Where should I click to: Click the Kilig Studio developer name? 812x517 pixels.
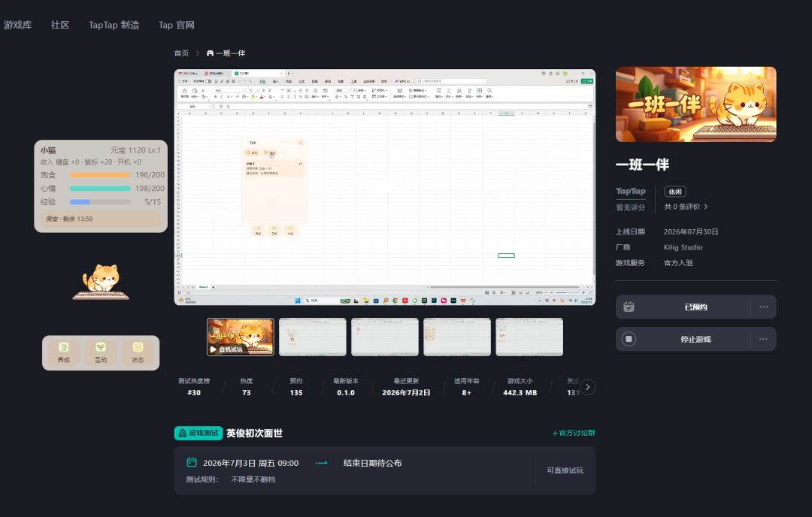click(x=683, y=247)
